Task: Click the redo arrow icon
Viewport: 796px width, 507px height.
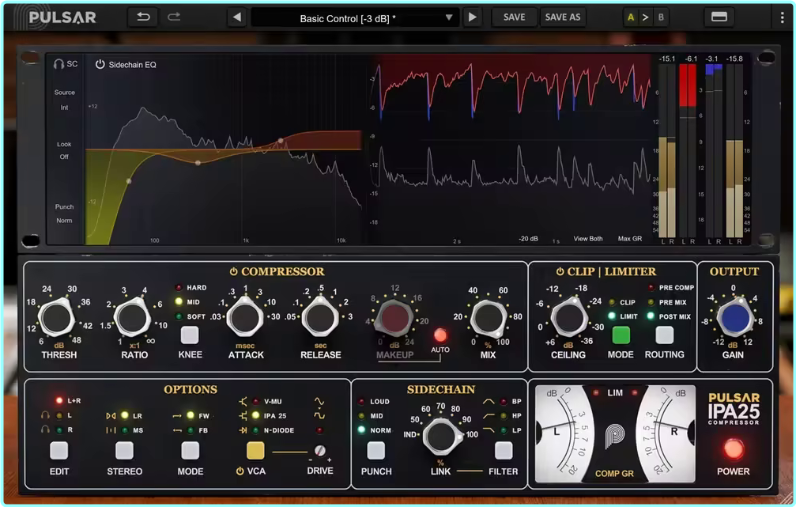Action: [174, 17]
